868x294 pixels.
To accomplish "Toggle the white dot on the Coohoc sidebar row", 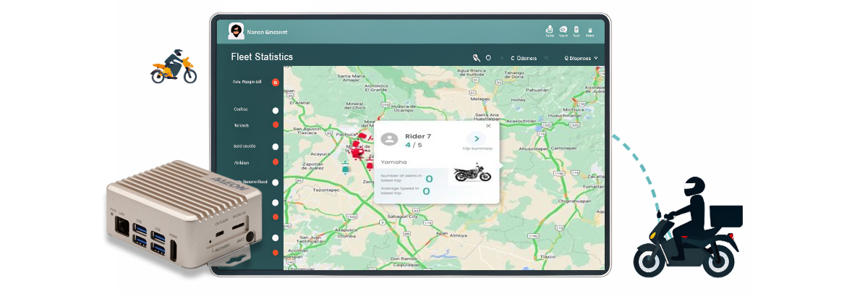I will (275, 110).
